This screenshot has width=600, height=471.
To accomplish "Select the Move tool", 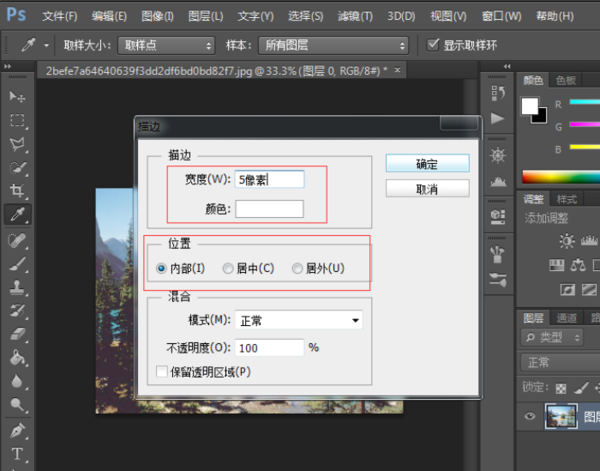I will coord(17,96).
